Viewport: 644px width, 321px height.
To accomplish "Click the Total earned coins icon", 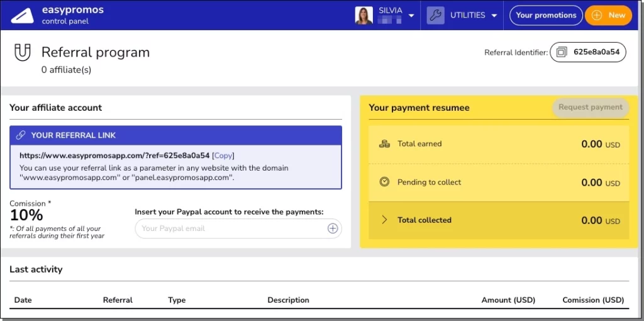I will tap(384, 144).
